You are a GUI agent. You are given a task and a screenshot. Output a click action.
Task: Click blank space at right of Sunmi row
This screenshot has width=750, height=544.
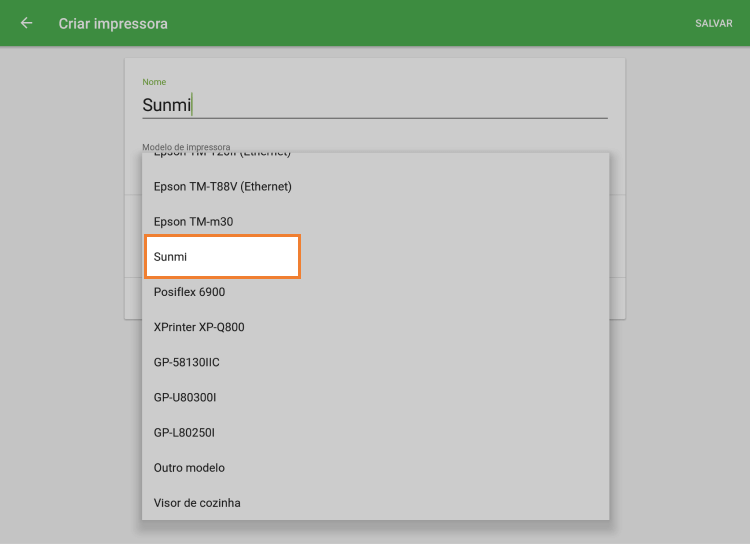click(x=450, y=257)
